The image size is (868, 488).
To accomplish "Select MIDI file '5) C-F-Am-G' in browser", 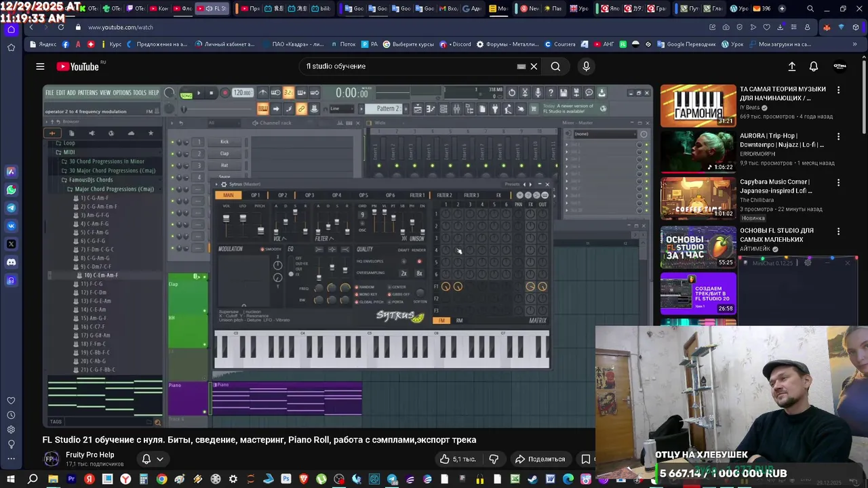I will 94,232.
